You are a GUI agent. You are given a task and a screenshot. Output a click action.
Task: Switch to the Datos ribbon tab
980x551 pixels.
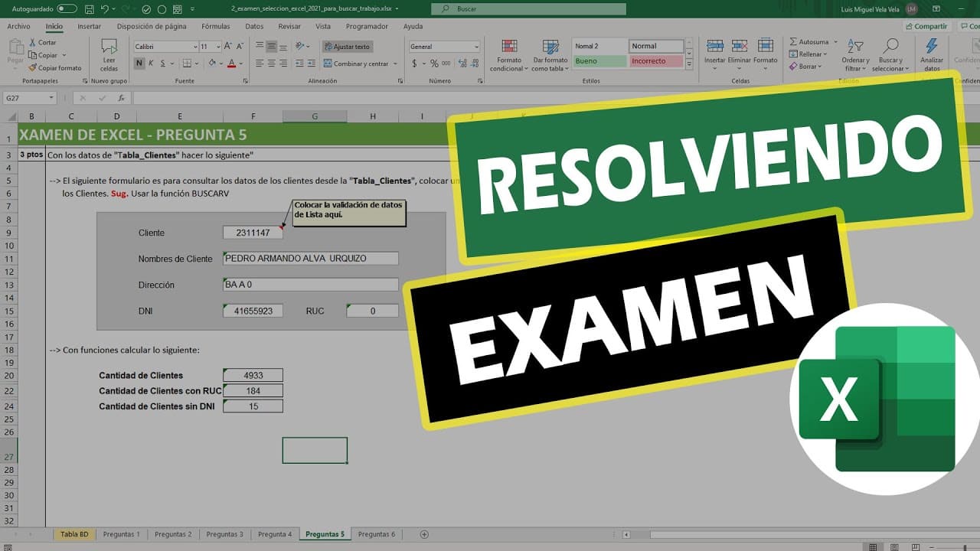click(254, 26)
